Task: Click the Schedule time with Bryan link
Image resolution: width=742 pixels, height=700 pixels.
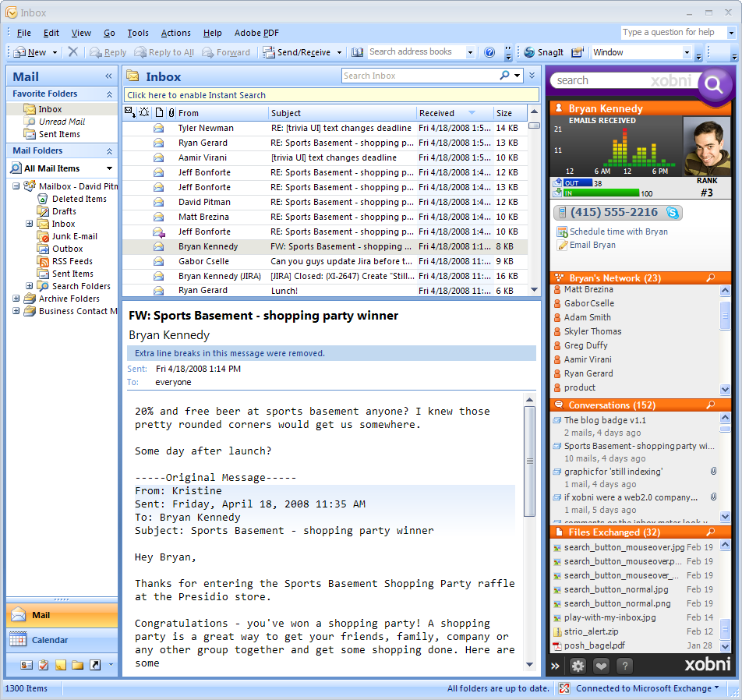Action: [x=618, y=232]
